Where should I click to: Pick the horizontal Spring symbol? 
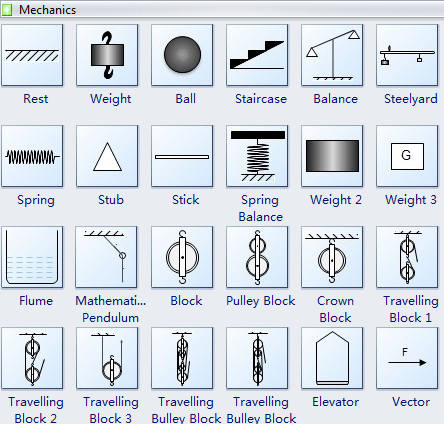32,156
